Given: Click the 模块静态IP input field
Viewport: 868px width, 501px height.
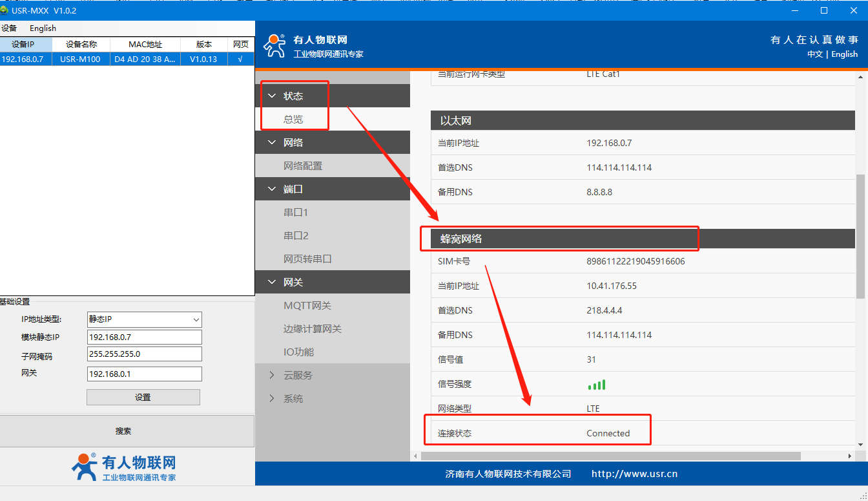Looking at the screenshot, I should pyautogui.click(x=144, y=337).
